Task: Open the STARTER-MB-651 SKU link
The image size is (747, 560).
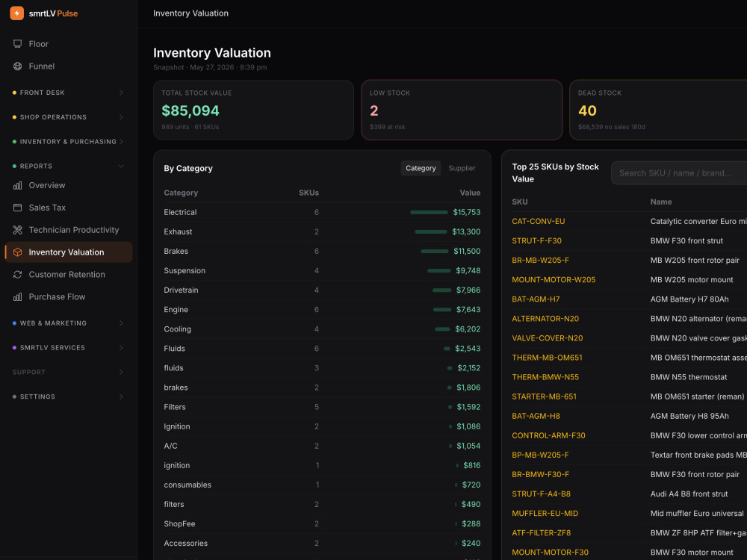Action: (544, 396)
